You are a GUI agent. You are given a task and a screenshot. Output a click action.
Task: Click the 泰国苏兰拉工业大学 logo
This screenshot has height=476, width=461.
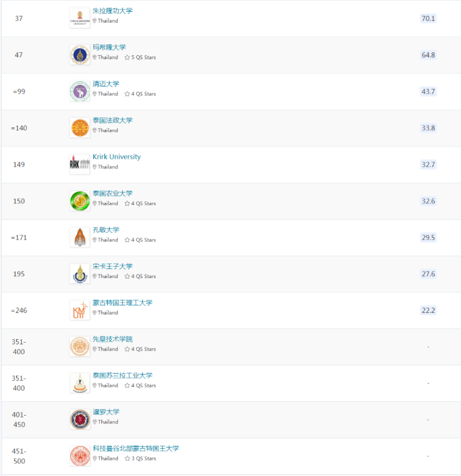coord(79,383)
